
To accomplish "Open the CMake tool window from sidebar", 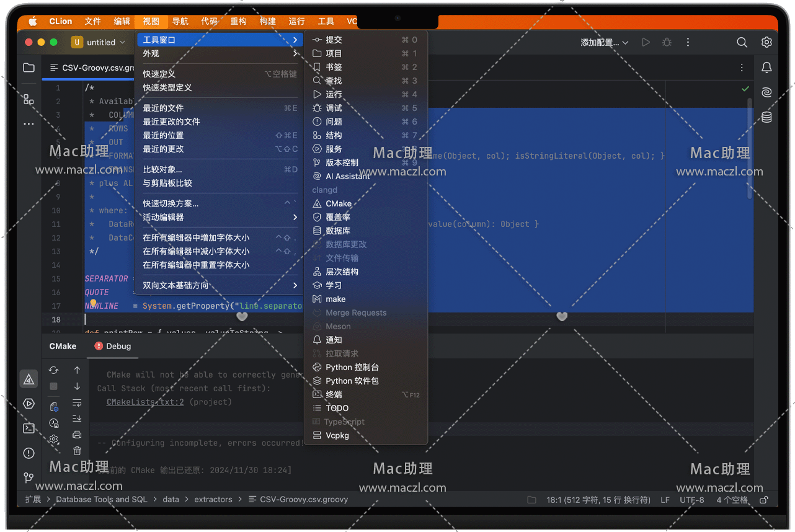I will pyautogui.click(x=29, y=379).
